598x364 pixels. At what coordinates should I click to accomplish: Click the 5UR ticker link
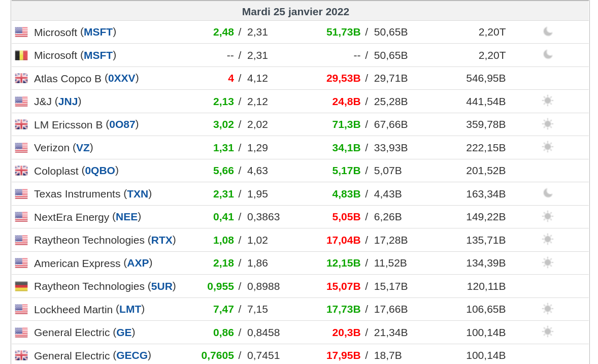(x=162, y=286)
